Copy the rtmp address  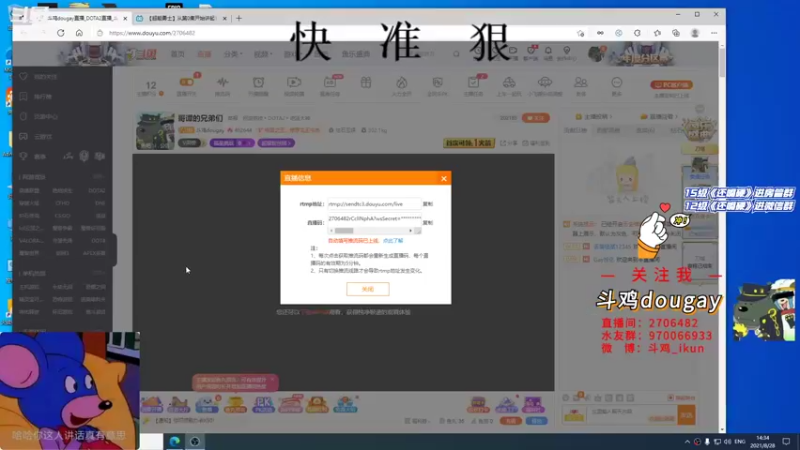pos(428,204)
